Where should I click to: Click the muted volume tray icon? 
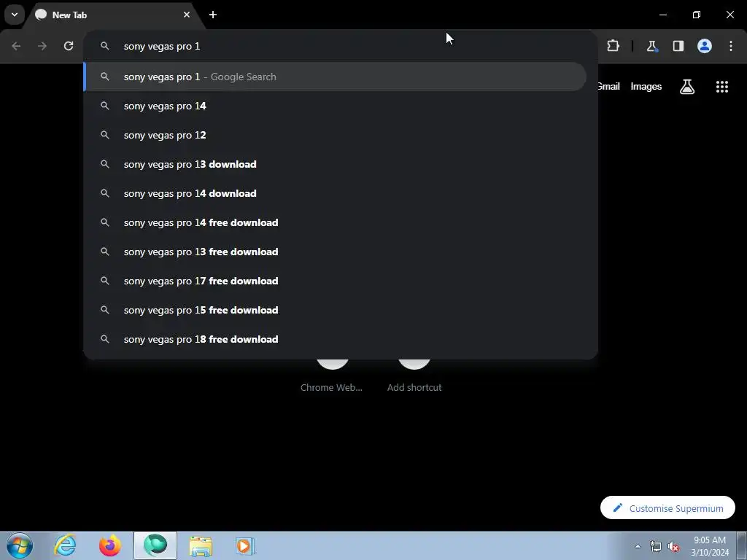[x=673, y=546]
